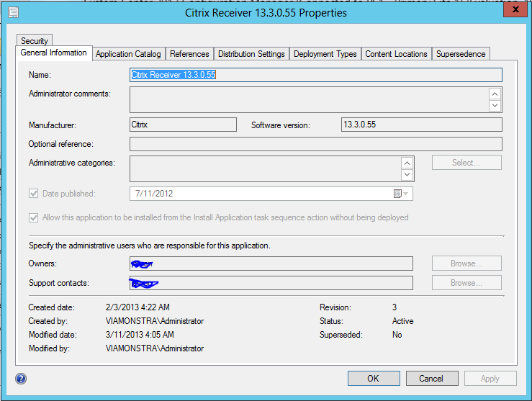Open the Distribution Settings tab
This screenshot has height=401, width=532.
(x=251, y=54)
